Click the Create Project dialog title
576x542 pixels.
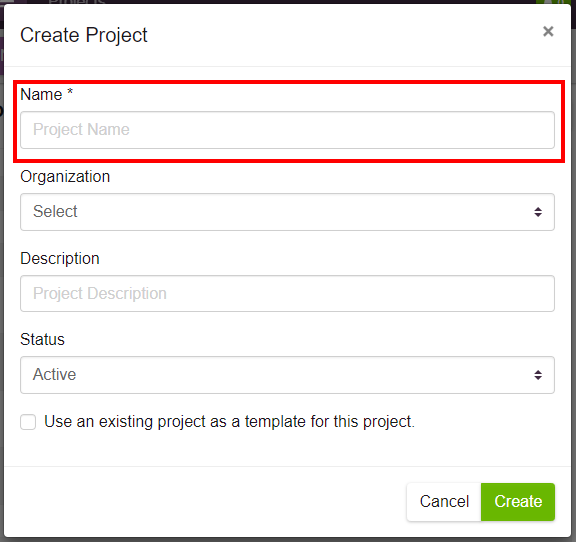click(84, 35)
